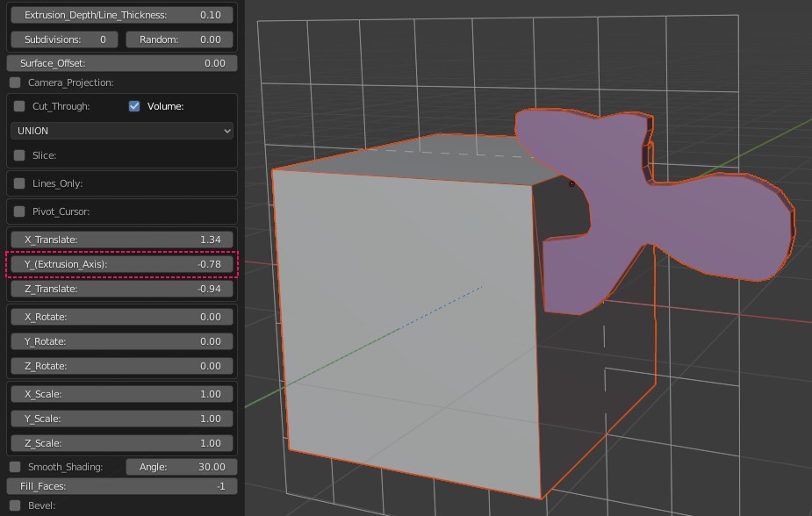Select the Y_(Extrusion_Axis) value field
This screenshot has width=812, height=516.
click(122, 264)
